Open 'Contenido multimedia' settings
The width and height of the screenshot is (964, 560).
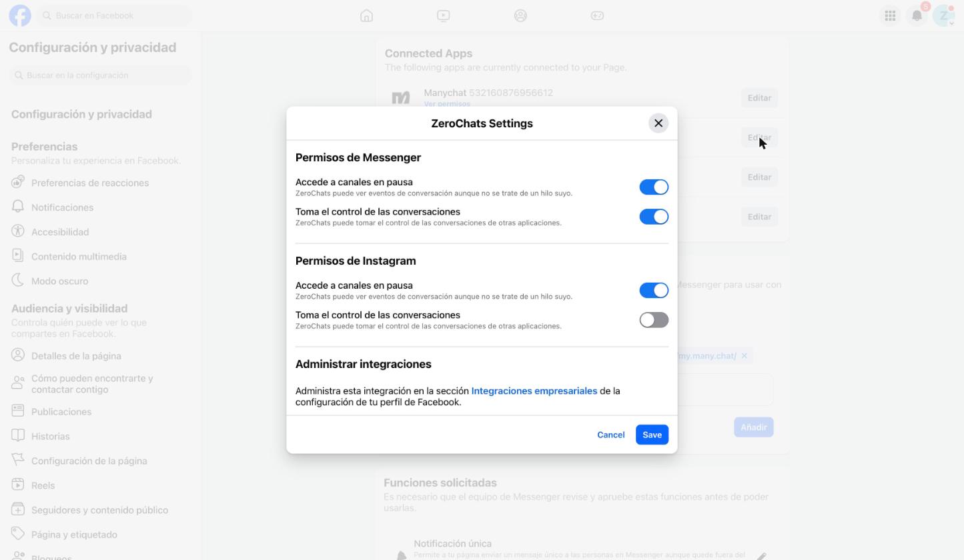pos(79,257)
